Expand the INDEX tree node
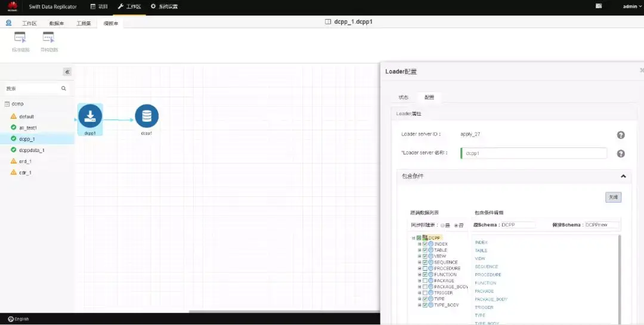This screenshot has height=325, width=644. [x=419, y=244]
